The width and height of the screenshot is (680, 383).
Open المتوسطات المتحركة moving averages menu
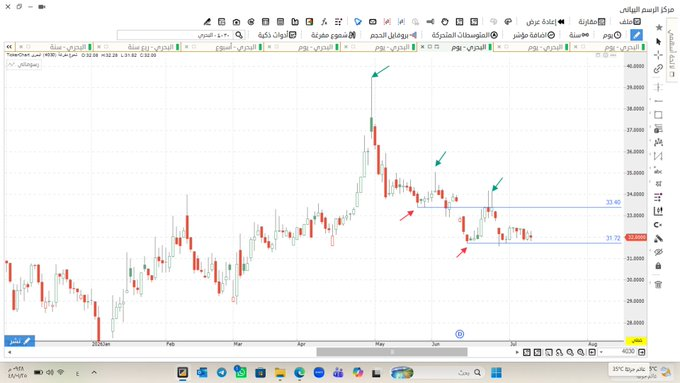pos(464,35)
